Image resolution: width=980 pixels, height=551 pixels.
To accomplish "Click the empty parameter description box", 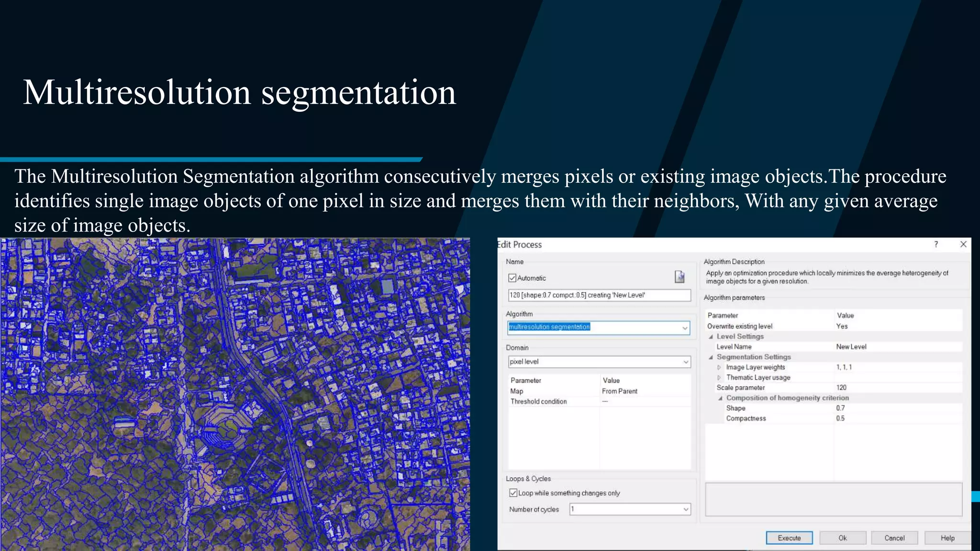I will pyautogui.click(x=834, y=499).
